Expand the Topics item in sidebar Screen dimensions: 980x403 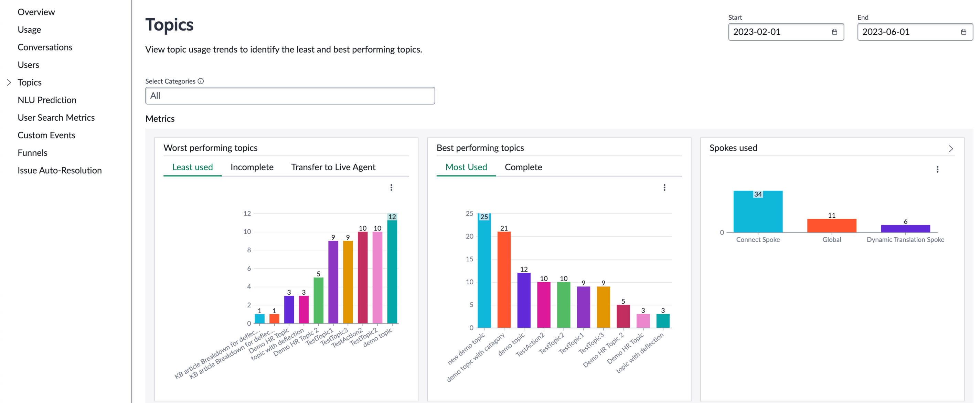pos(9,83)
